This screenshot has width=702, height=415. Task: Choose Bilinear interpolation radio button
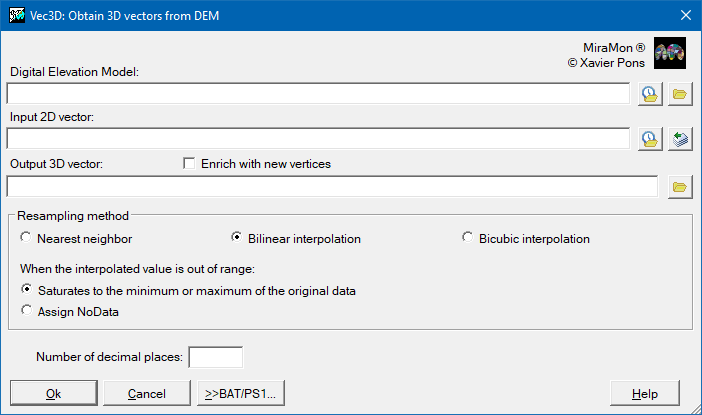(x=236, y=239)
